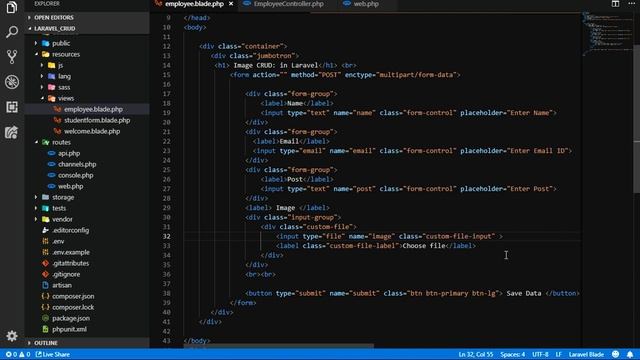
Task: Open studentform.blade.php in the explorer
Action: pyautogui.click(x=97, y=120)
